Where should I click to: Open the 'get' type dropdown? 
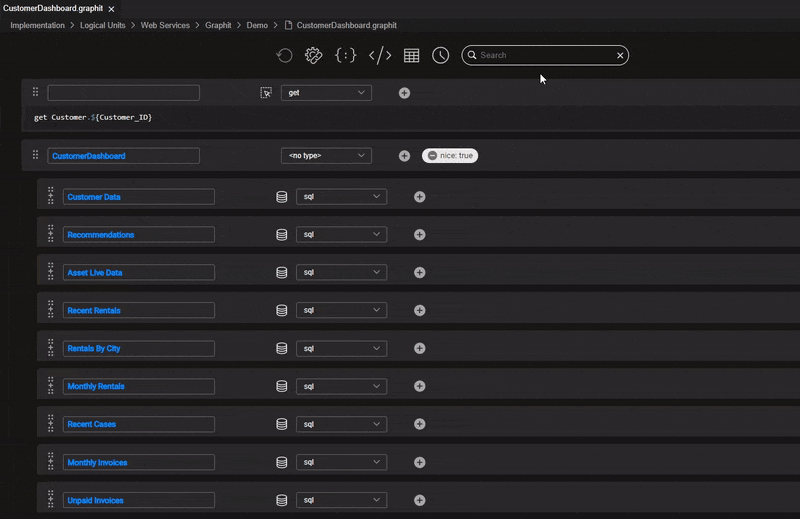pyautogui.click(x=326, y=93)
